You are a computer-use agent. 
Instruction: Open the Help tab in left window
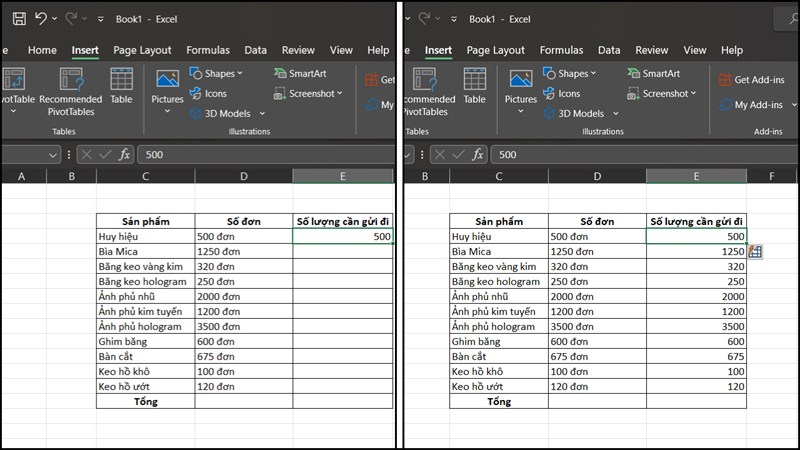(x=378, y=50)
